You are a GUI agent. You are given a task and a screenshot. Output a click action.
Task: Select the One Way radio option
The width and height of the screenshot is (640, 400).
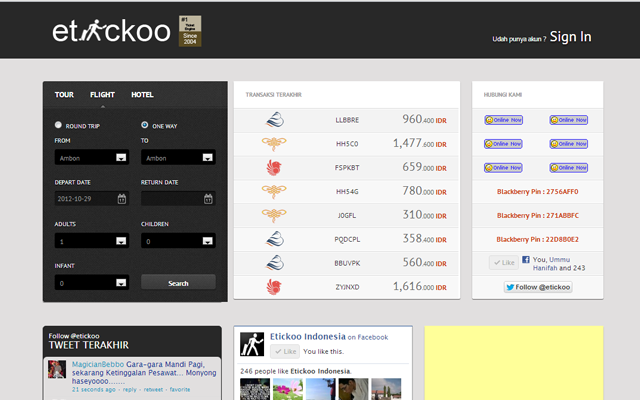tap(145, 126)
